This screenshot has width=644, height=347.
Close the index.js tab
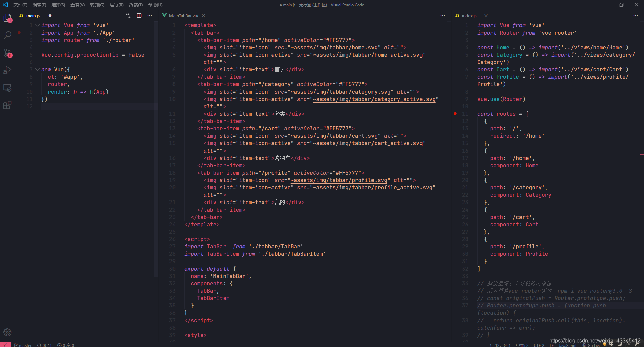pyautogui.click(x=486, y=16)
